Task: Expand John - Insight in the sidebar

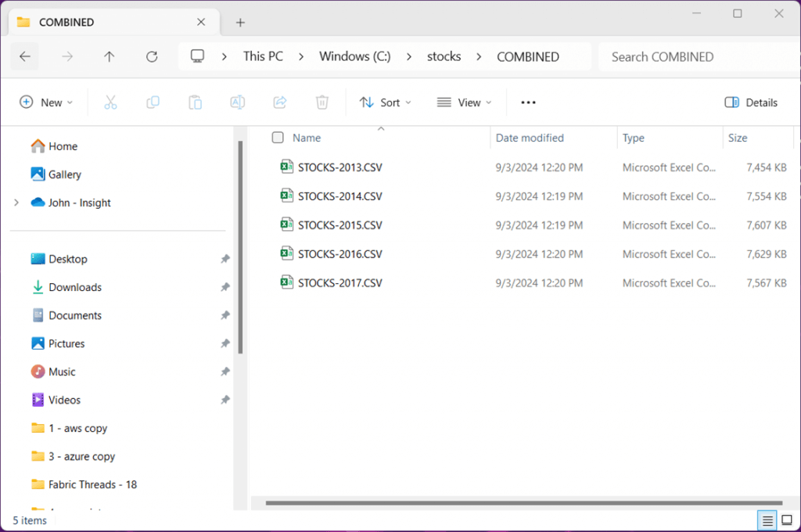Action: 16,202
